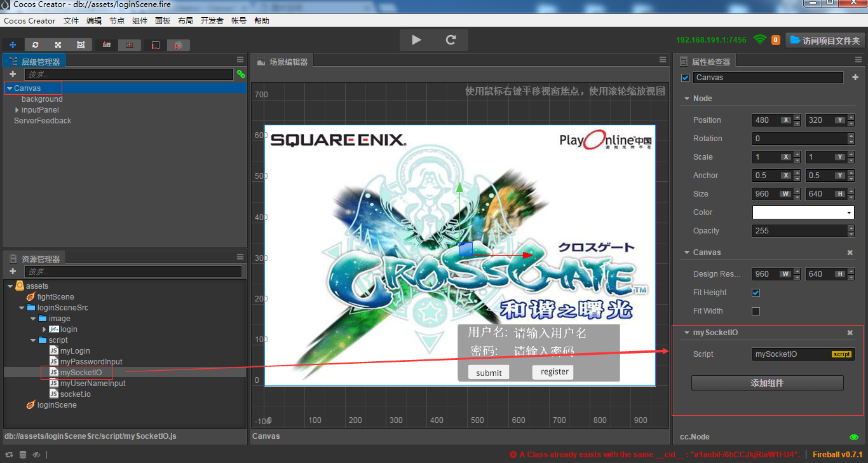
Task: Click the JS icon of myLogin script
Action: pyautogui.click(x=54, y=351)
